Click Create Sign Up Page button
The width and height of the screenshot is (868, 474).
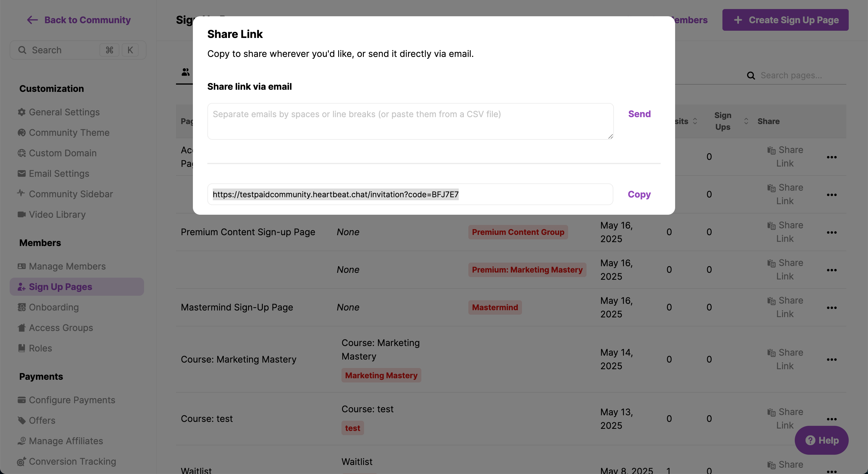785,20
